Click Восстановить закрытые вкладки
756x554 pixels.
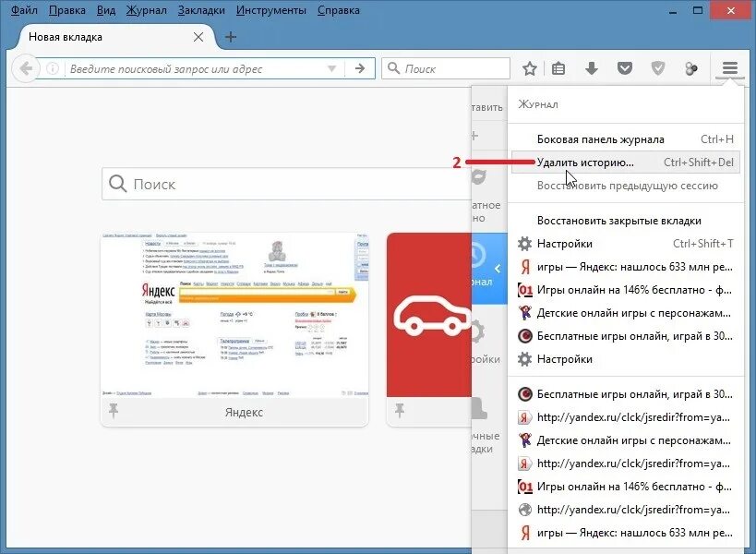coord(625,221)
